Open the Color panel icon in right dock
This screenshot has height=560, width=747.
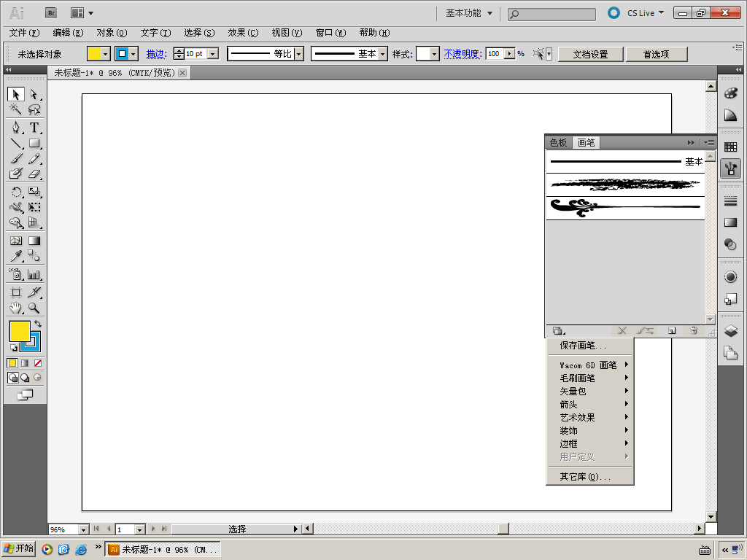point(730,93)
